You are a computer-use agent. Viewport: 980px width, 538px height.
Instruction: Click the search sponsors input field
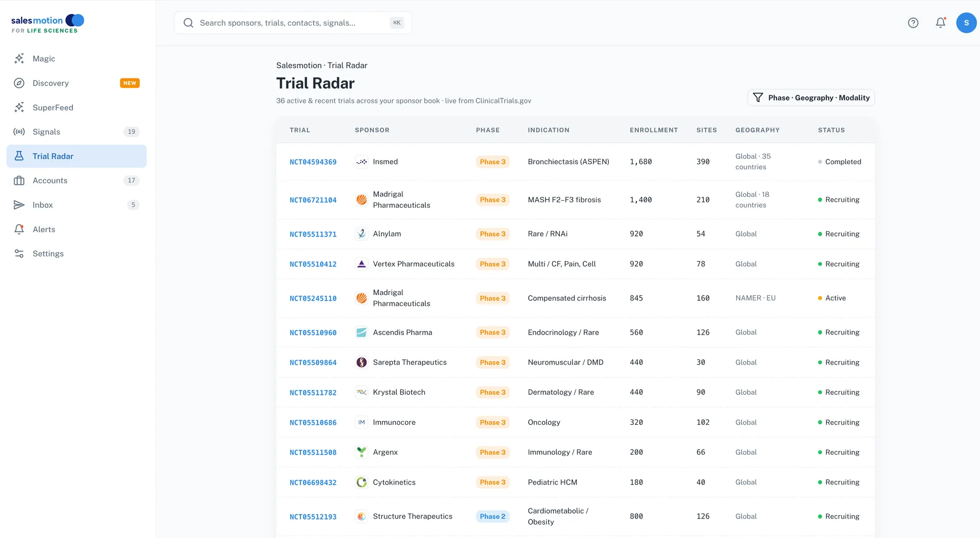(x=293, y=23)
